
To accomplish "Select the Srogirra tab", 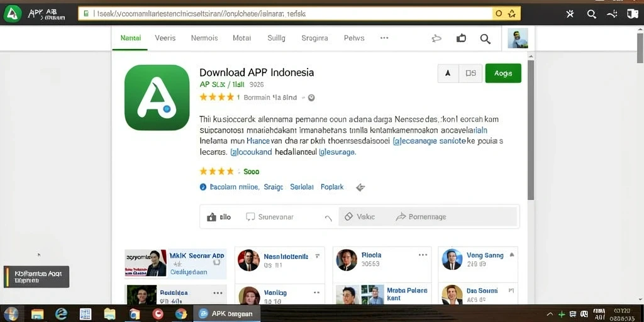I will (314, 38).
